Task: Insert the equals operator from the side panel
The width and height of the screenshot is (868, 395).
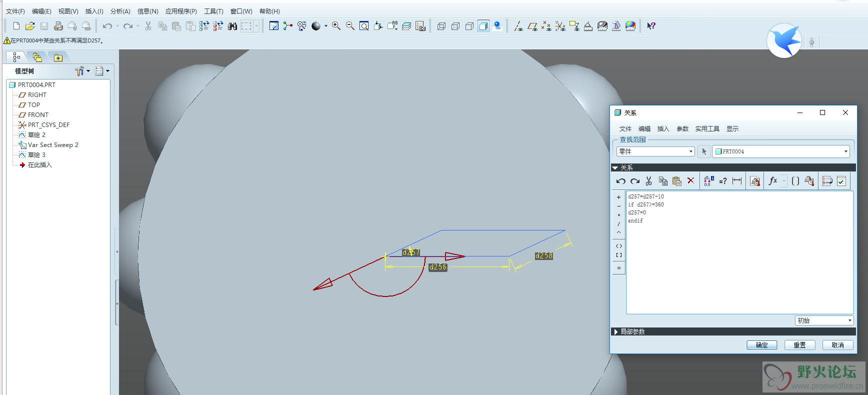Action: pos(618,268)
